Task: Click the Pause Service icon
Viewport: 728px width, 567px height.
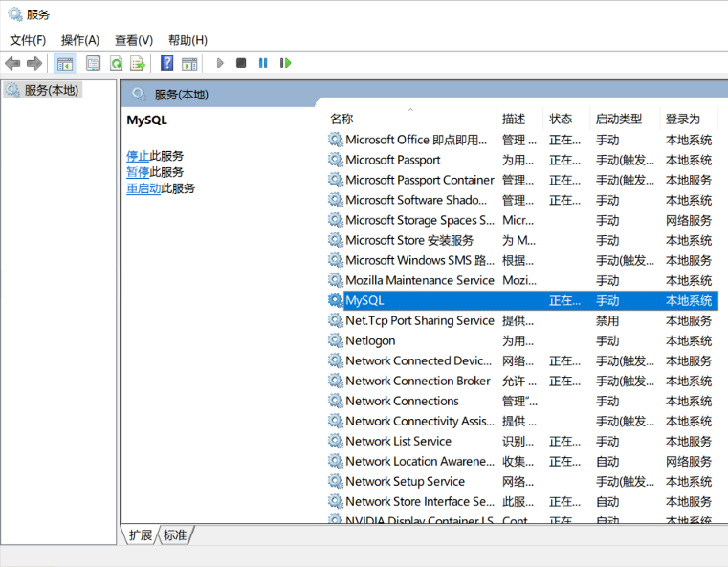Action: coord(263,63)
